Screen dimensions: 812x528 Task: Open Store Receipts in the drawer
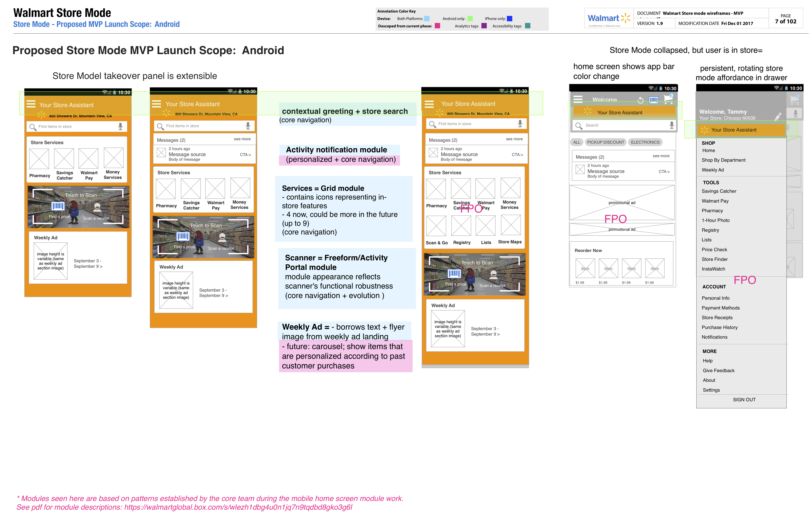tap(717, 318)
